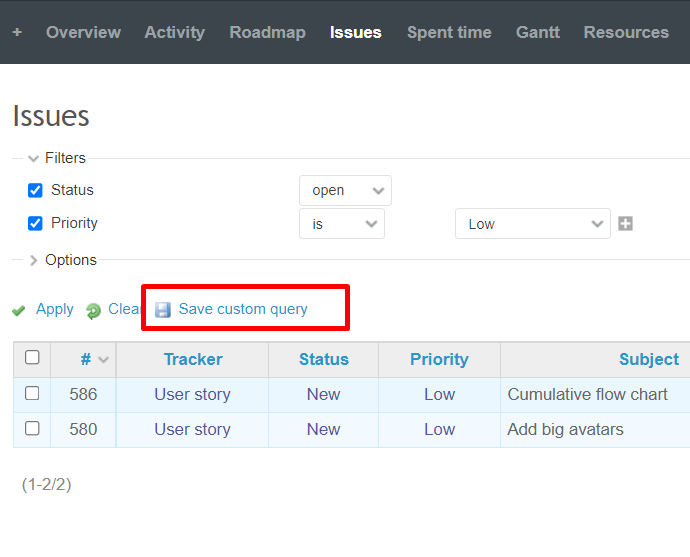Viewport: 690px width, 557px height.
Task: Click the plus icon in navigation bar
Action: pos(17,32)
